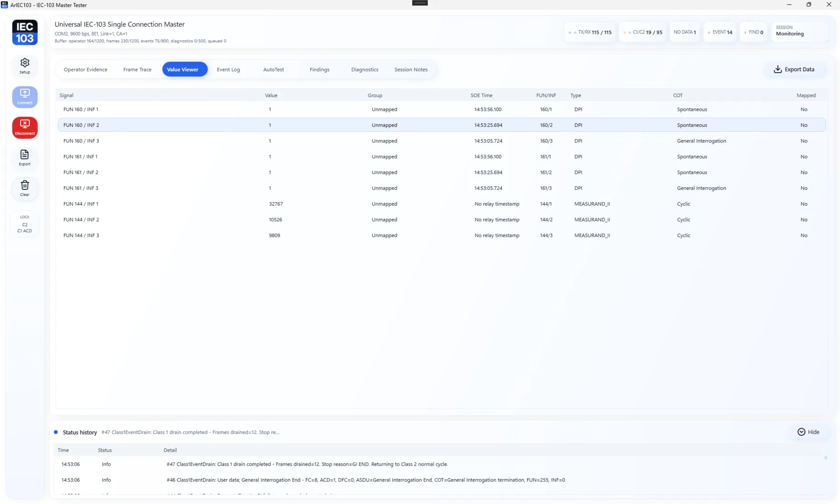Click the Clear trash icon

[25, 189]
